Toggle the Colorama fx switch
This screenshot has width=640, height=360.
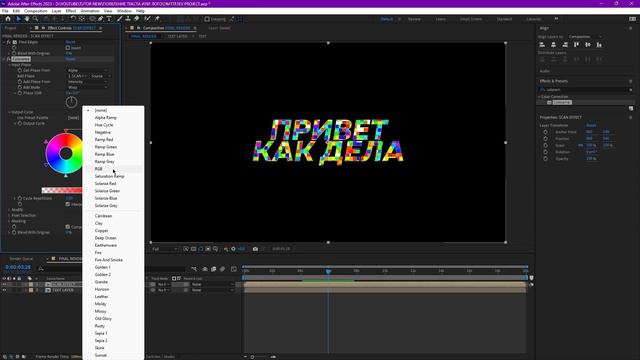[9, 59]
